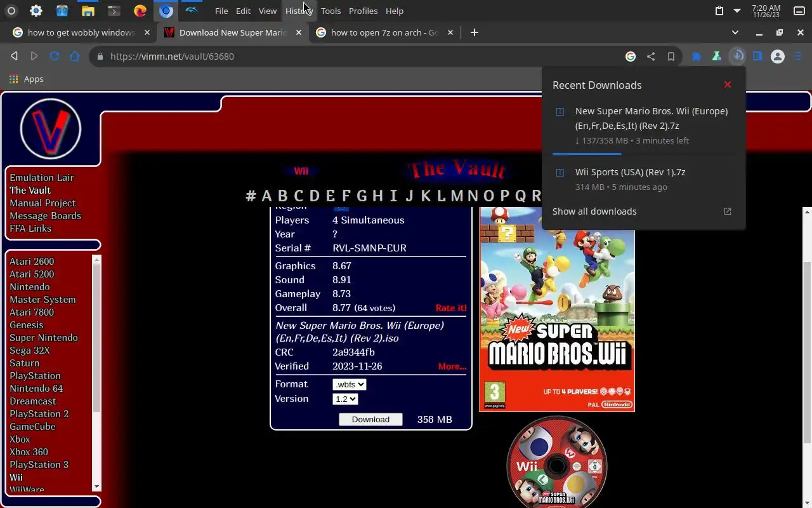Open the Tools menu

[331, 11]
